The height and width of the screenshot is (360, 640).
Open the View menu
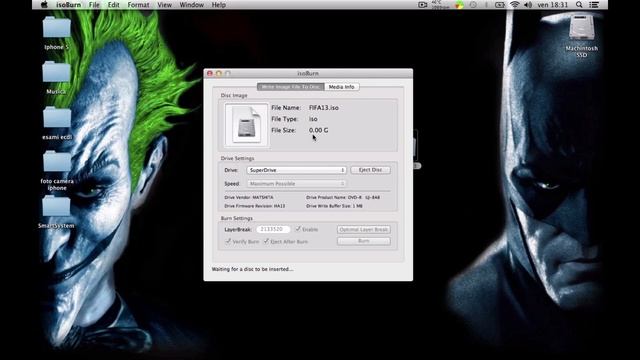pos(164,5)
